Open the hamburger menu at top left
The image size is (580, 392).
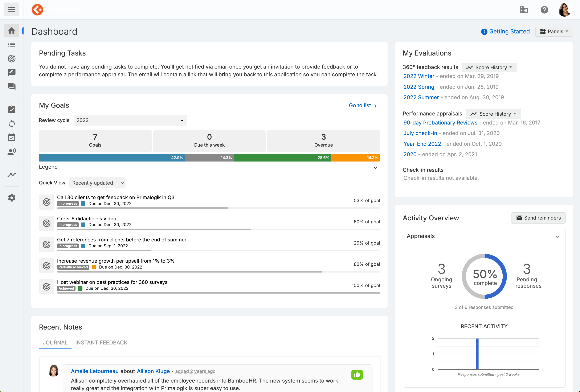click(12, 9)
